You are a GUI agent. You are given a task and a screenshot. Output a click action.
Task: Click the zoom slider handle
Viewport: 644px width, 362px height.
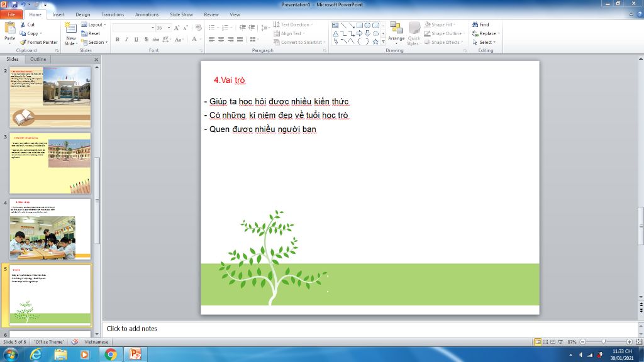pos(603,342)
